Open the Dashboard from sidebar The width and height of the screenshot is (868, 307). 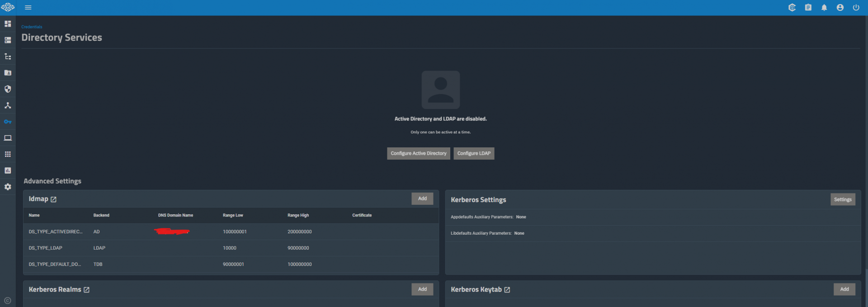8,24
